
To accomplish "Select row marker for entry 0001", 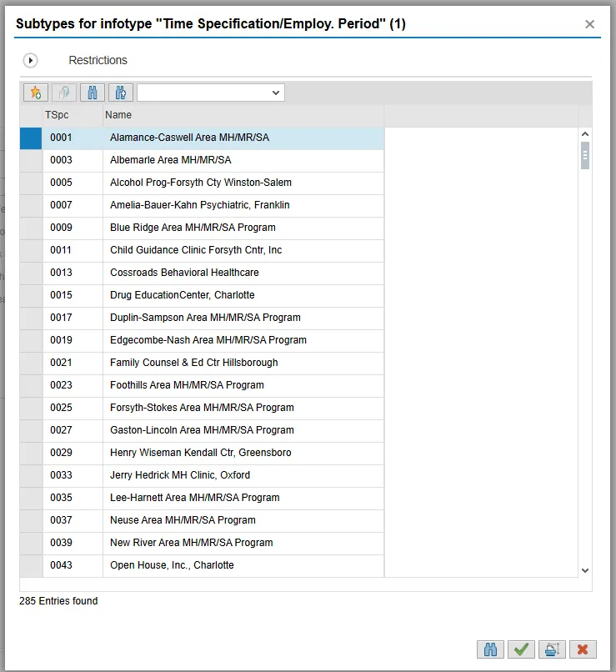I will tap(31, 138).
